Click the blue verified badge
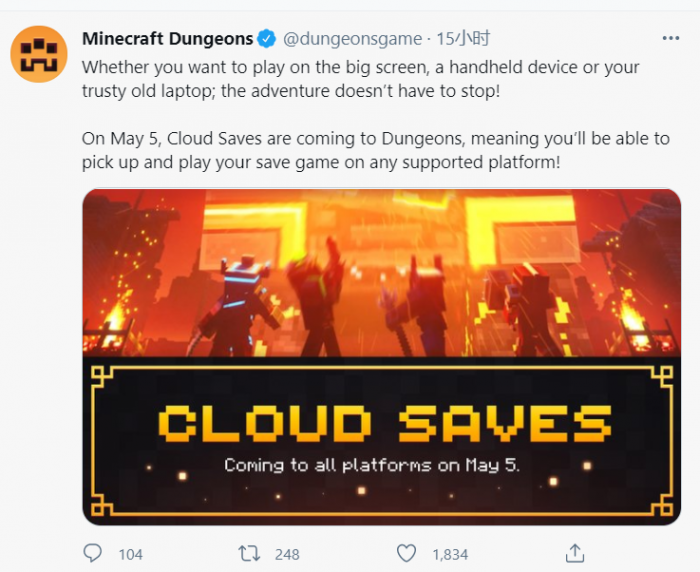 tap(267, 39)
